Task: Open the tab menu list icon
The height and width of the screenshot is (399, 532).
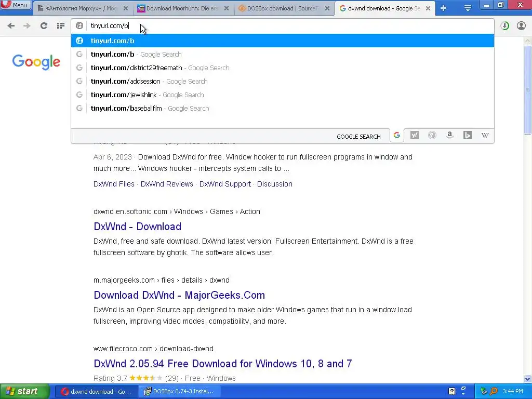Action: click(x=468, y=8)
